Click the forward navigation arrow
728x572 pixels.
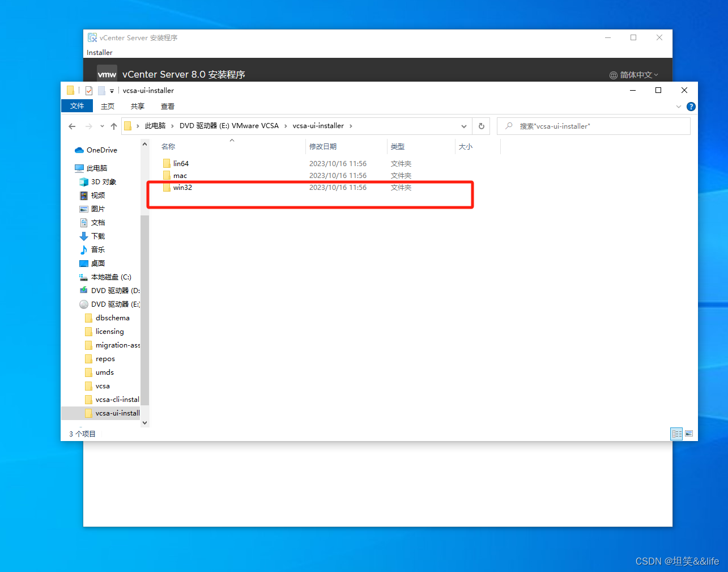point(89,126)
